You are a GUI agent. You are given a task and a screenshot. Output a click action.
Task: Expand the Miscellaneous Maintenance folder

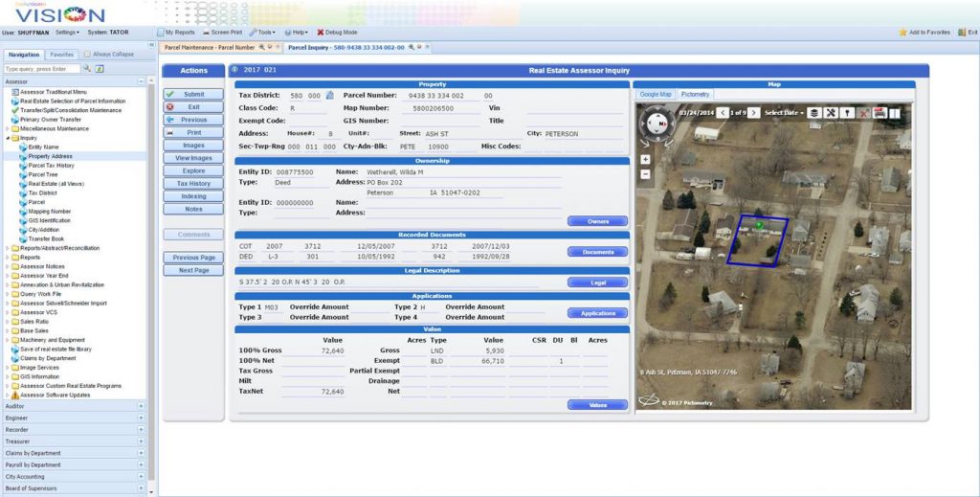click(9, 128)
